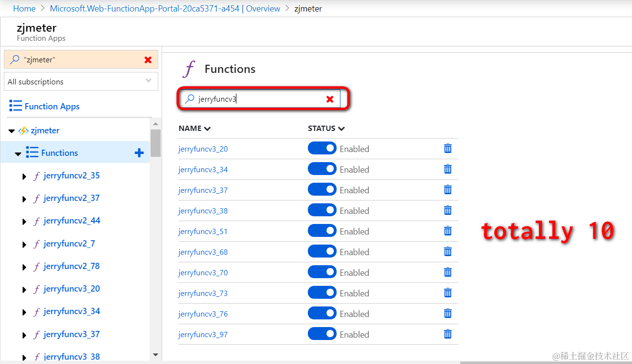Toggle the Enabled switch for jerryfuncv3_51
This screenshot has width=632, height=364.
(322, 231)
